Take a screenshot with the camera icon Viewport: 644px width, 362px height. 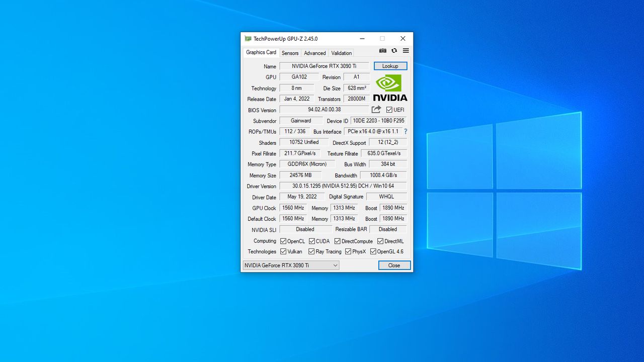(x=383, y=51)
